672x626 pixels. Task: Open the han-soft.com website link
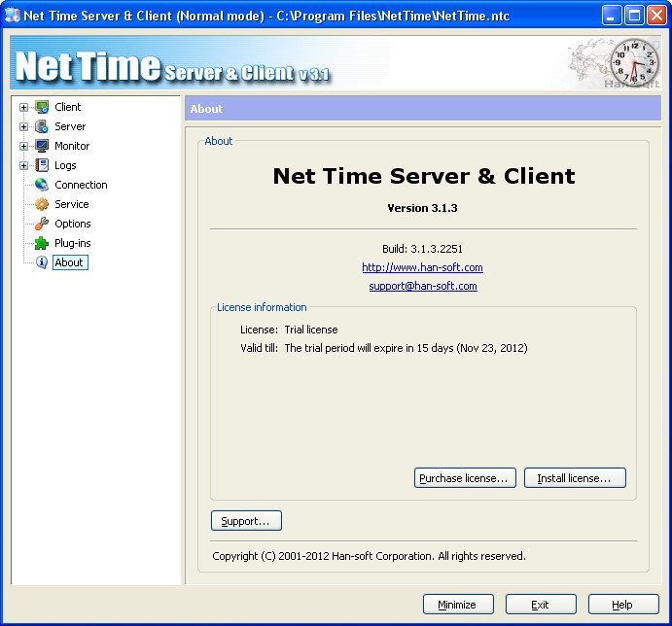422,267
